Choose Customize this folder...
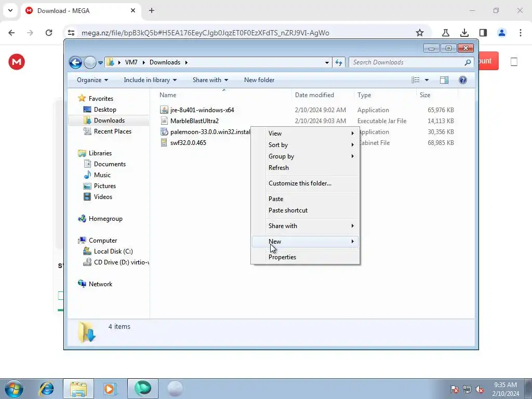The image size is (532, 399). coord(305,183)
